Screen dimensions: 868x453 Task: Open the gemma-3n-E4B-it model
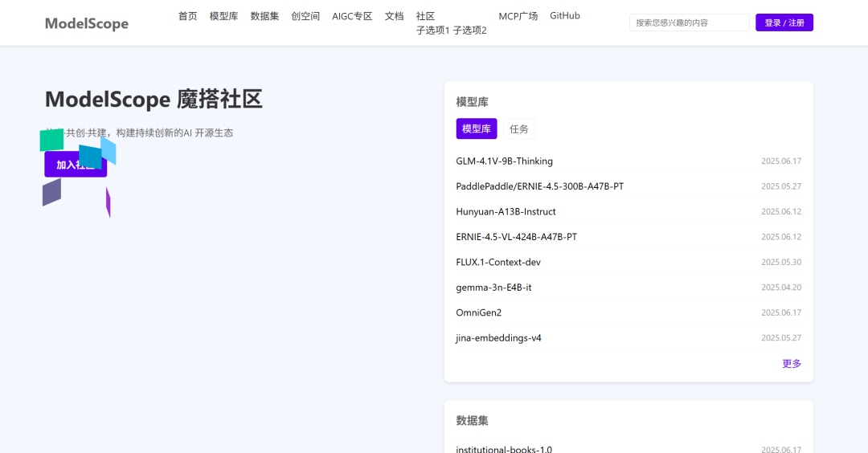[x=493, y=288]
